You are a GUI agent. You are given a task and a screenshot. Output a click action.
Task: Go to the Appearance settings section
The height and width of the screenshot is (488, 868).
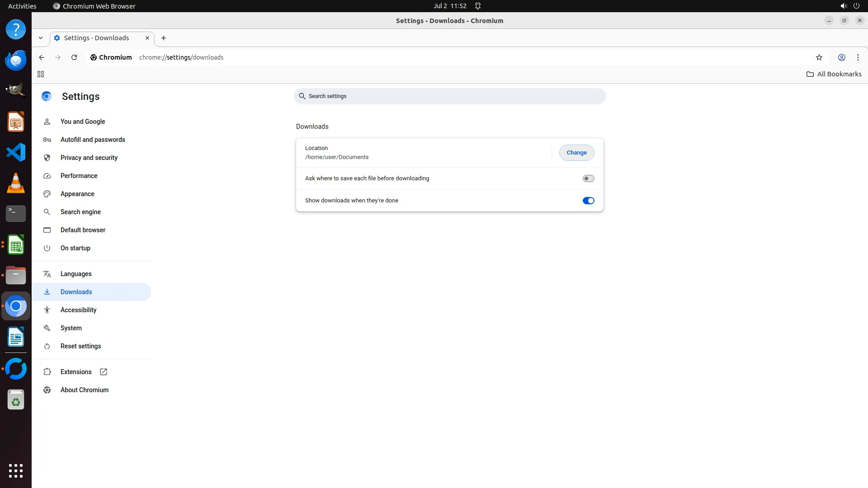point(77,194)
